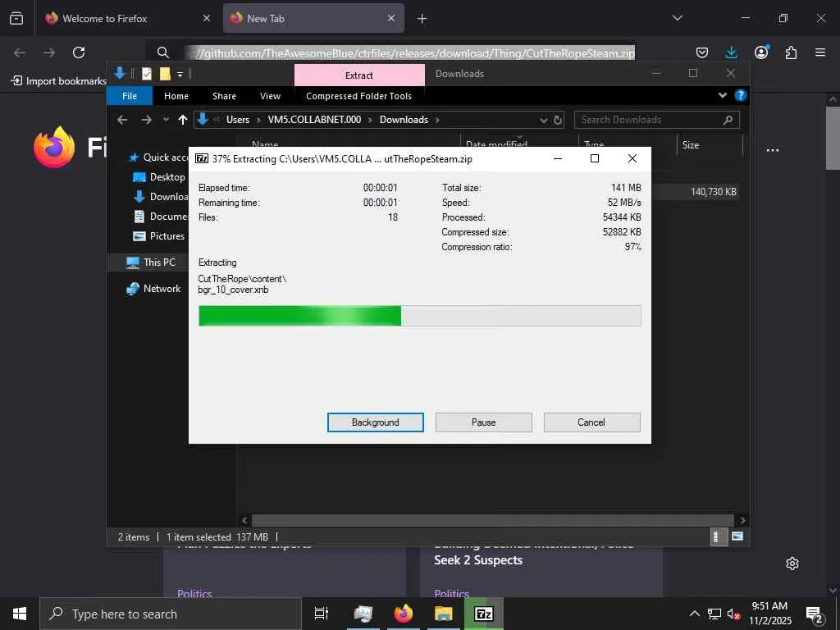Click New folder icon in quick access toolbar

tap(165, 74)
